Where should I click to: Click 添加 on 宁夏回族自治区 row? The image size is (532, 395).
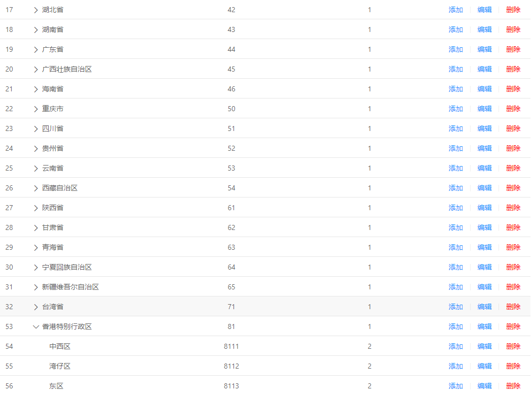[x=455, y=268]
